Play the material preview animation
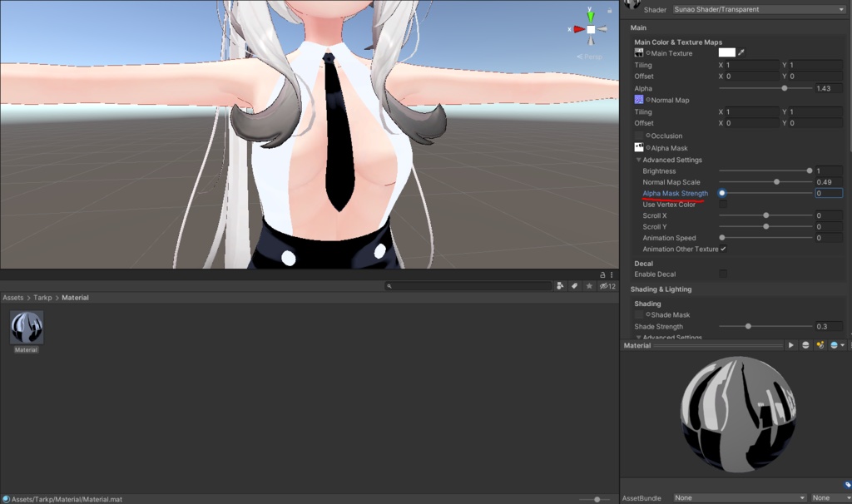The image size is (852, 504). coord(791,345)
